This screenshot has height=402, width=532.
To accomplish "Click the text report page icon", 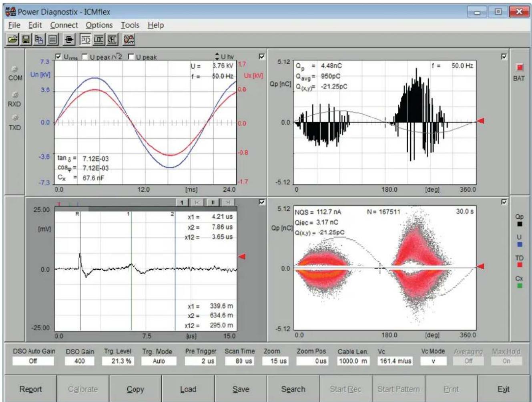I will pos(52,39).
